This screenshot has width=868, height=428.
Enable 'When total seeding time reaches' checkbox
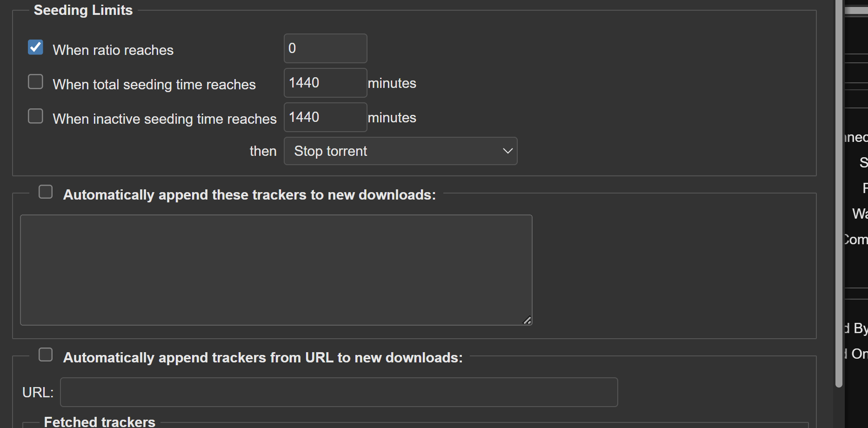[35, 82]
